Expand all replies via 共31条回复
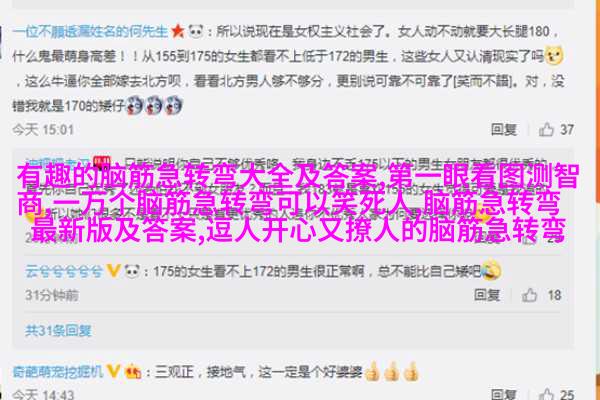This screenshot has width=600, height=400. pos(58,330)
